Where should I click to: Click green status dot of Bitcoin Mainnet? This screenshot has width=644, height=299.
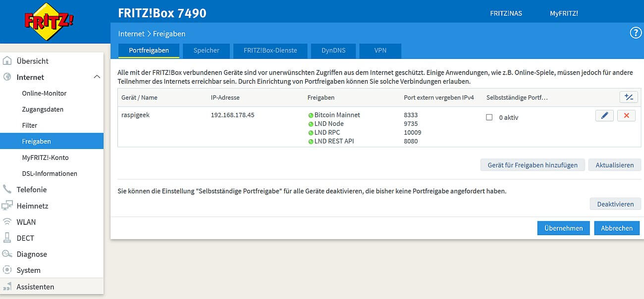point(311,115)
